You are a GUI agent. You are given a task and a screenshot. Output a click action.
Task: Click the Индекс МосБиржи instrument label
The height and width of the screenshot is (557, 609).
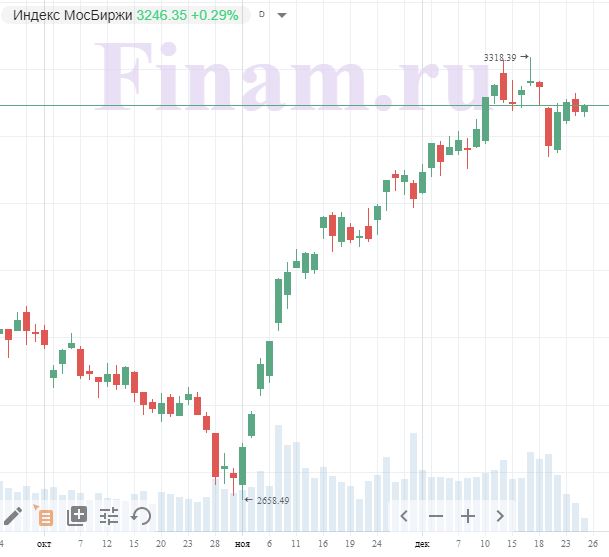73,15
